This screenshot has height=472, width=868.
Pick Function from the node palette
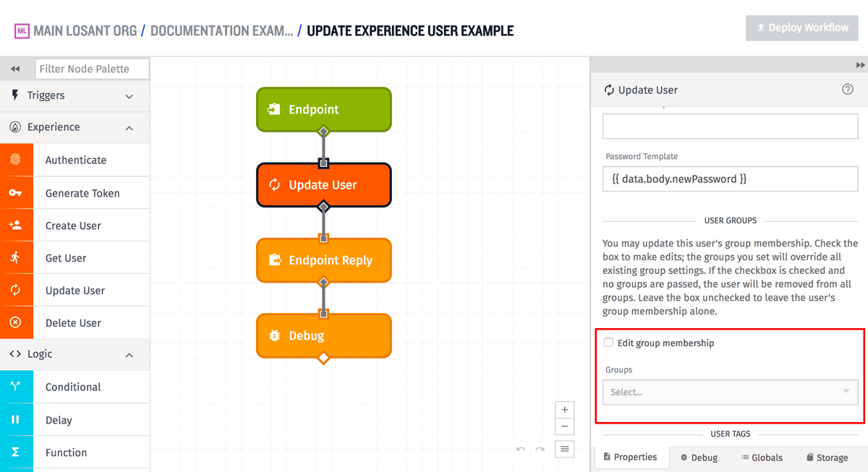75,452
